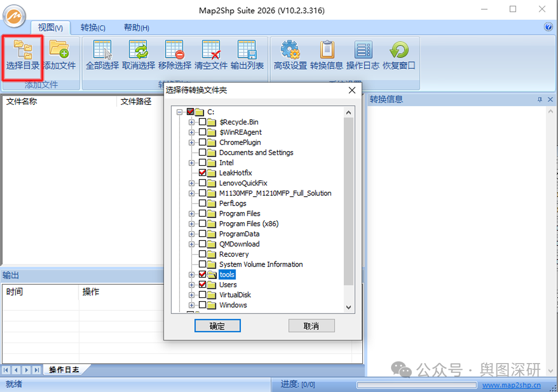The height and width of the screenshot is (392, 558).
Task: Clear file list with 清空文件
Action: click(x=211, y=50)
